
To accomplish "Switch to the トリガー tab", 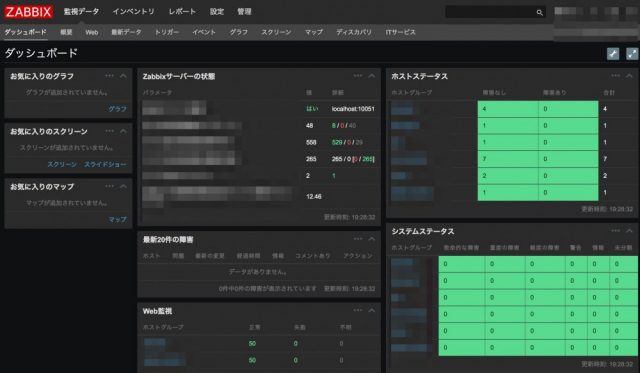I will coord(167,32).
